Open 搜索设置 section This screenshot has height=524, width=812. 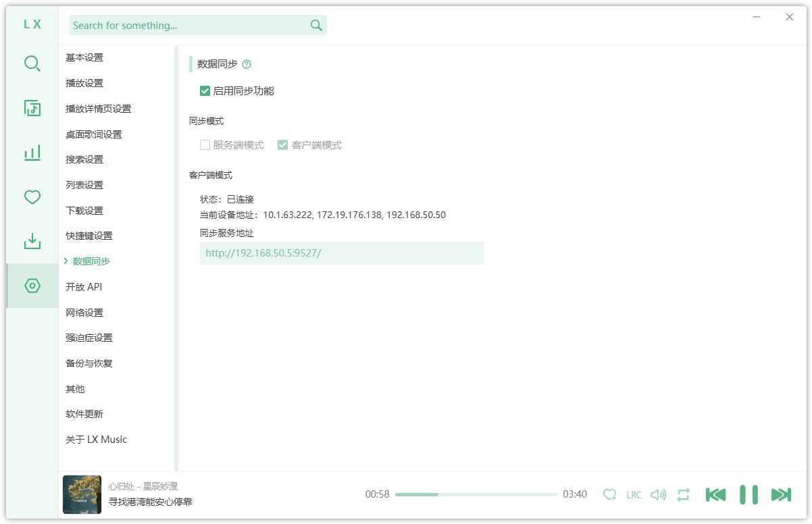pyautogui.click(x=84, y=159)
